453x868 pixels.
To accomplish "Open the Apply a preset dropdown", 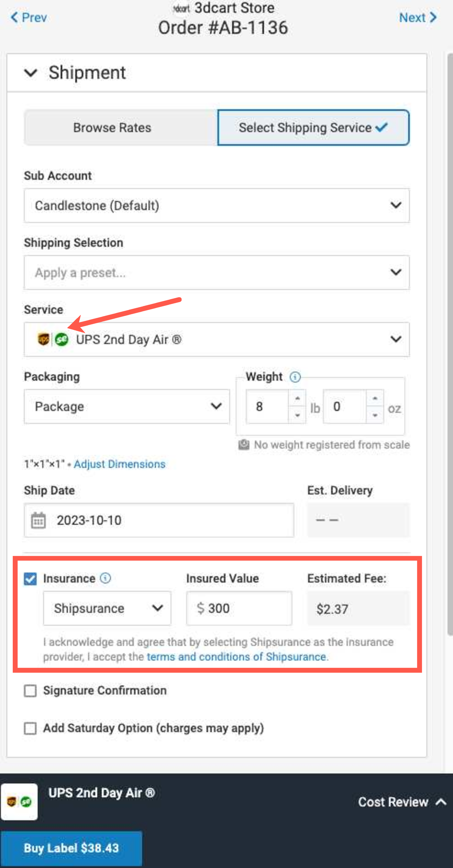I will (x=217, y=273).
